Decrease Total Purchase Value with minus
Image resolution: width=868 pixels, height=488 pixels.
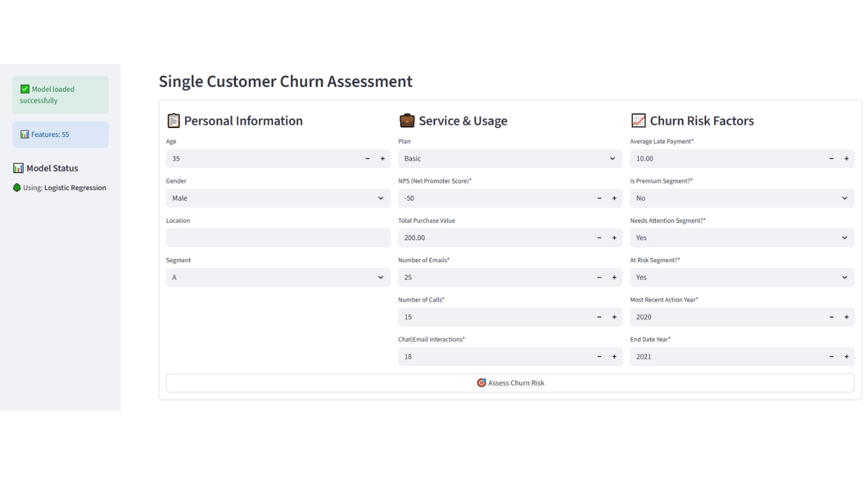599,238
